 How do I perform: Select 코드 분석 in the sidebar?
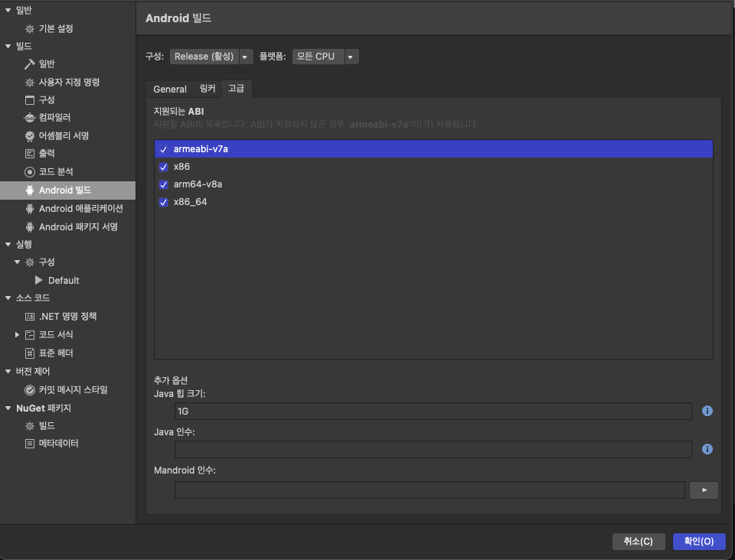pos(56,172)
